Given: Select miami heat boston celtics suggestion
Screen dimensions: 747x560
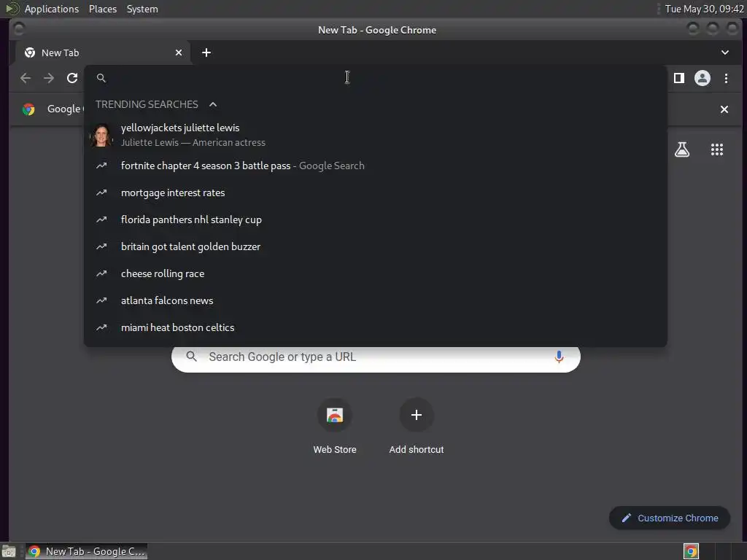Looking at the screenshot, I should pyautogui.click(x=376, y=327).
